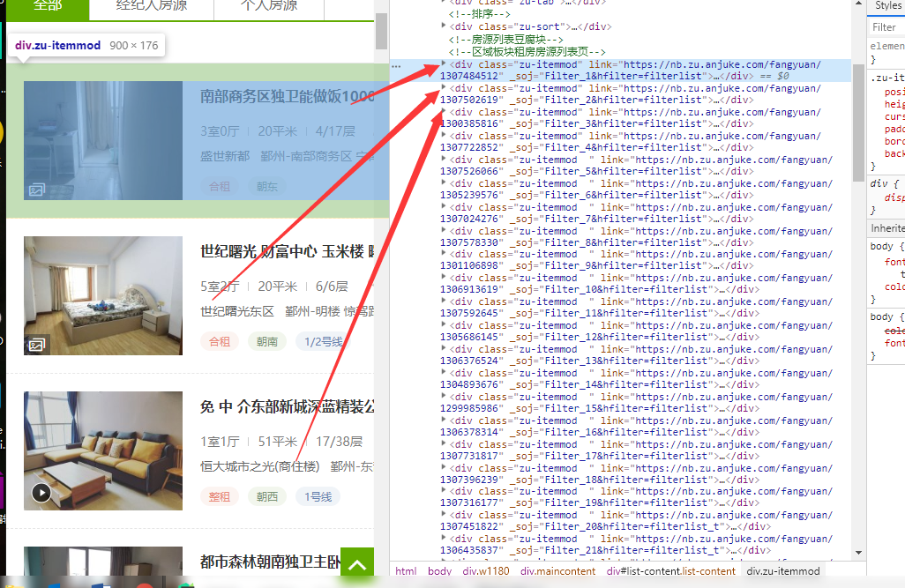
Task: Click the green back-to-top arrow button
Action: pos(356,562)
